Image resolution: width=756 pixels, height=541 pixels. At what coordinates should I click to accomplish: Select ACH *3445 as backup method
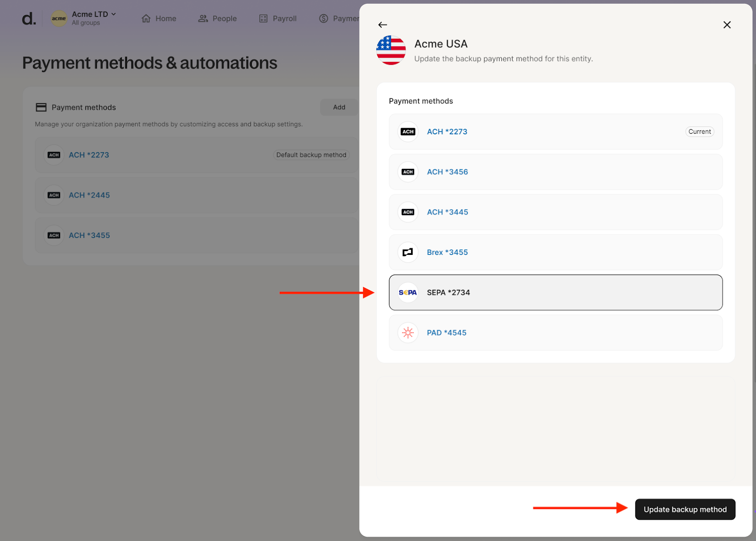555,212
